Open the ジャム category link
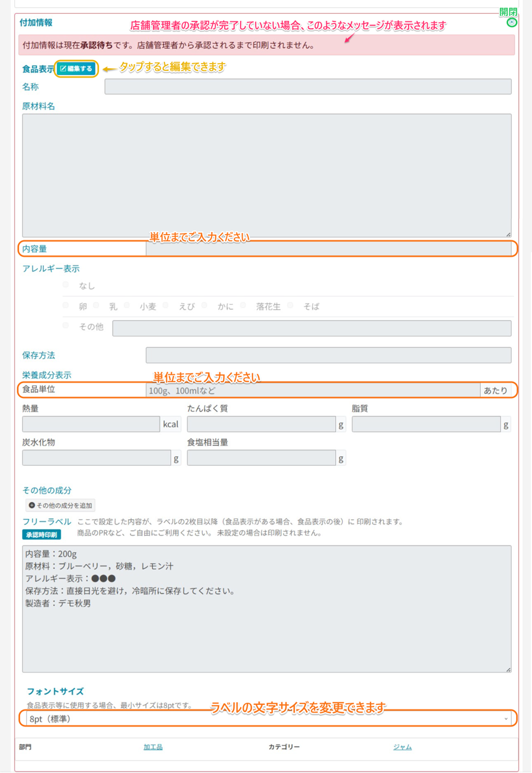Image resolution: width=532 pixels, height=773 pixels. coord(402,747)
